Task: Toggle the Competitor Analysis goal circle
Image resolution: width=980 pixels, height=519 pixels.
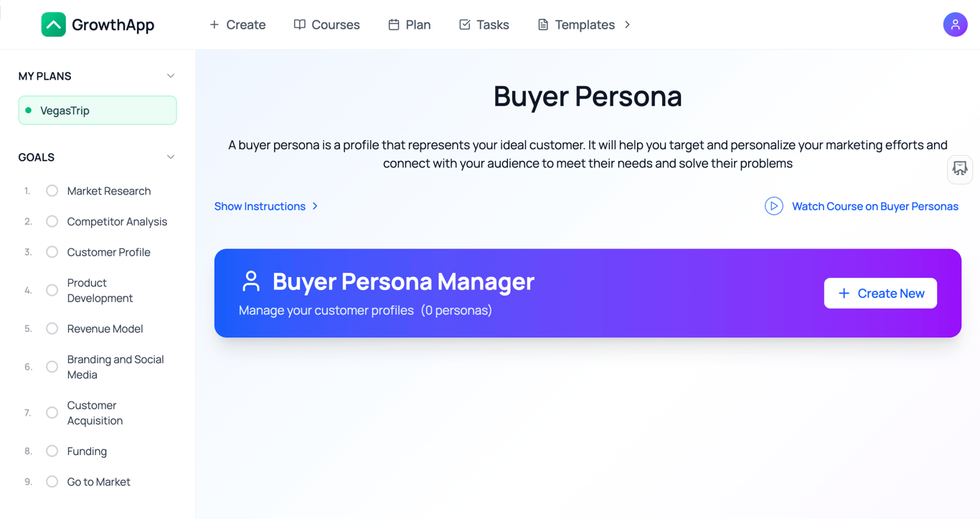Action: 52,222
